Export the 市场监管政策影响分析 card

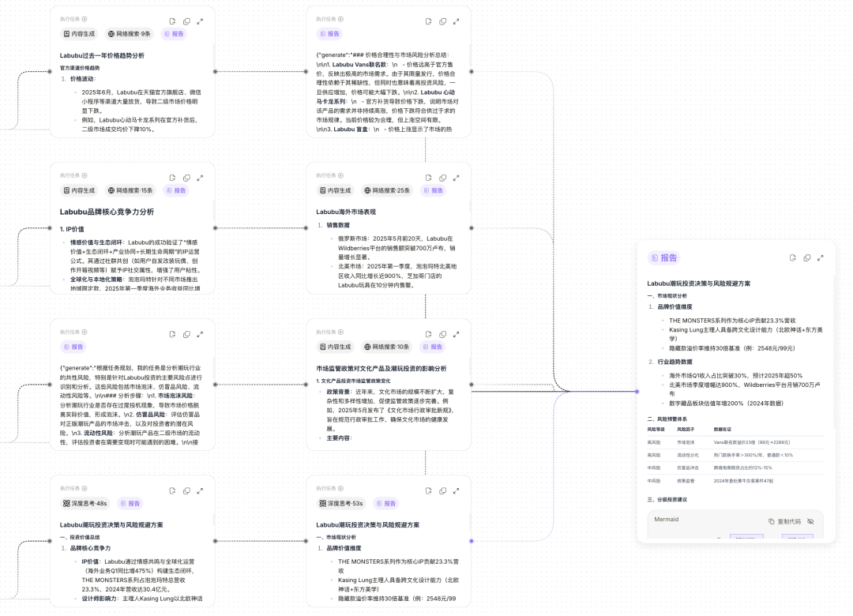point(429,334)
